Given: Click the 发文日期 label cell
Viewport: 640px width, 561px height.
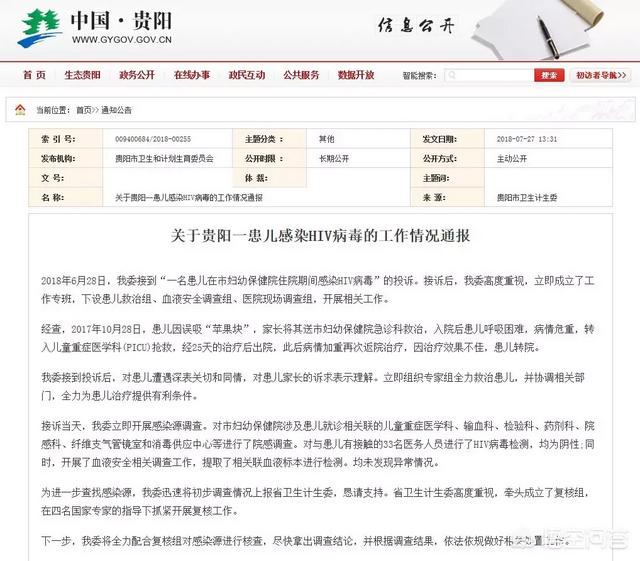Looking at the screenshot, I should click(x=447, y=139).
